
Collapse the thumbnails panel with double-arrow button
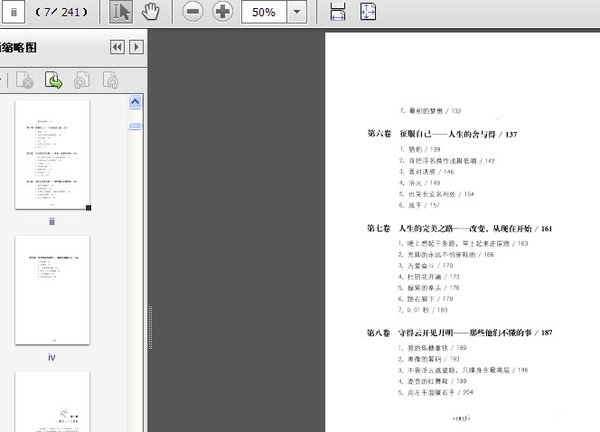pos(117,47)
